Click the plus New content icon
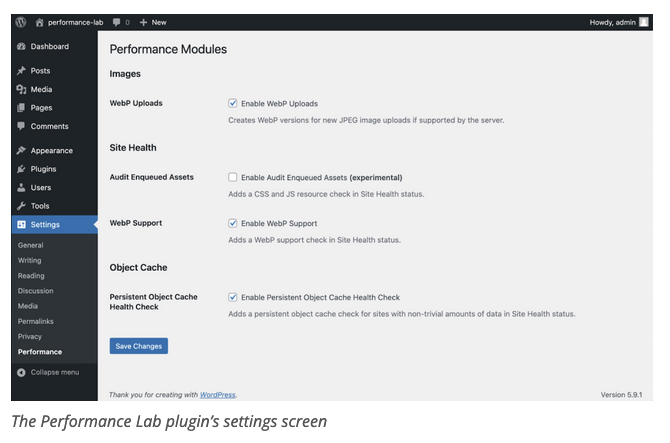 pyautogui.click(x=143, y=22)
